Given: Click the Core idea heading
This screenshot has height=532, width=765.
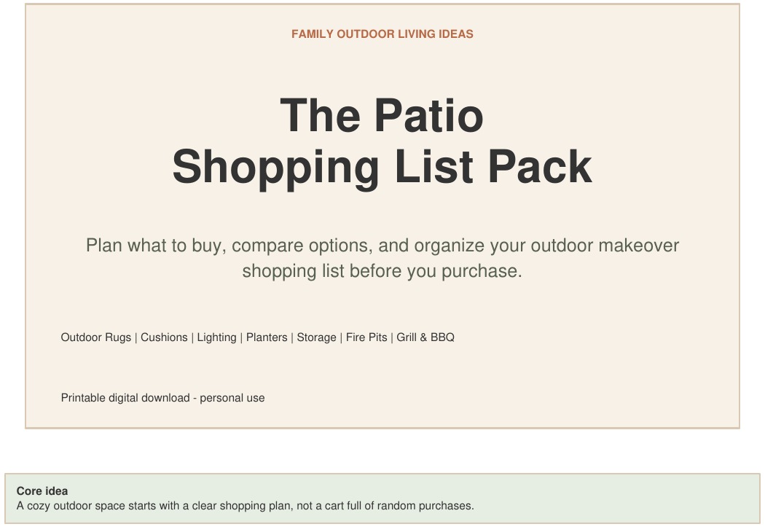Looking at the screenshot, I should [42, 491].
